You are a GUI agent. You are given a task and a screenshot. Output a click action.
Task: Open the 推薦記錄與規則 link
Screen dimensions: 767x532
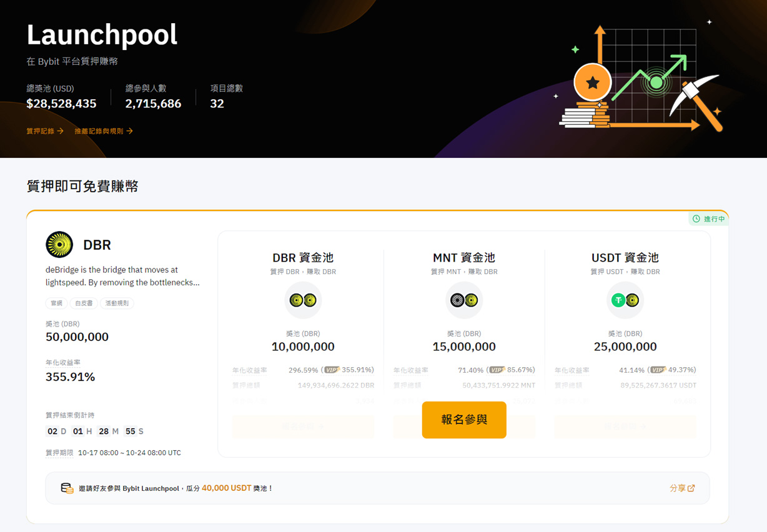pos(101,131)
